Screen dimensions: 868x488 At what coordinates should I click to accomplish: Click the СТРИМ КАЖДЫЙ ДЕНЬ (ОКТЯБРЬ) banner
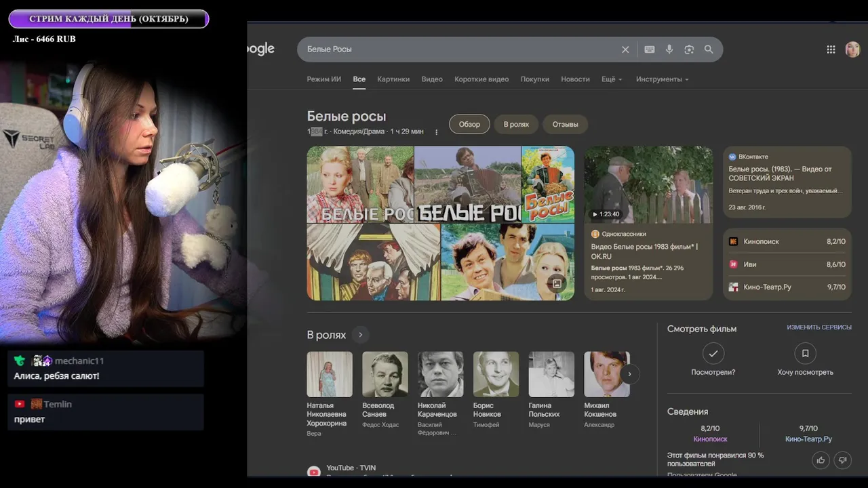[x=108, y=19]
